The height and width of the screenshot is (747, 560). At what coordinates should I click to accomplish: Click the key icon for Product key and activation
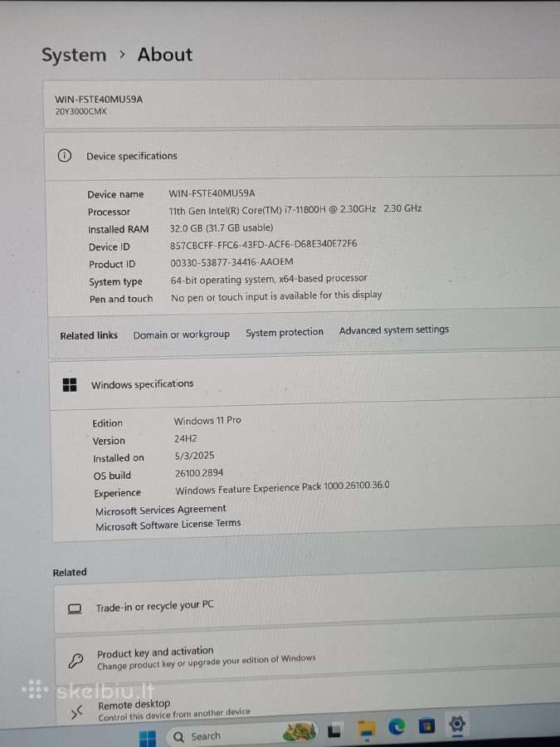75,661
